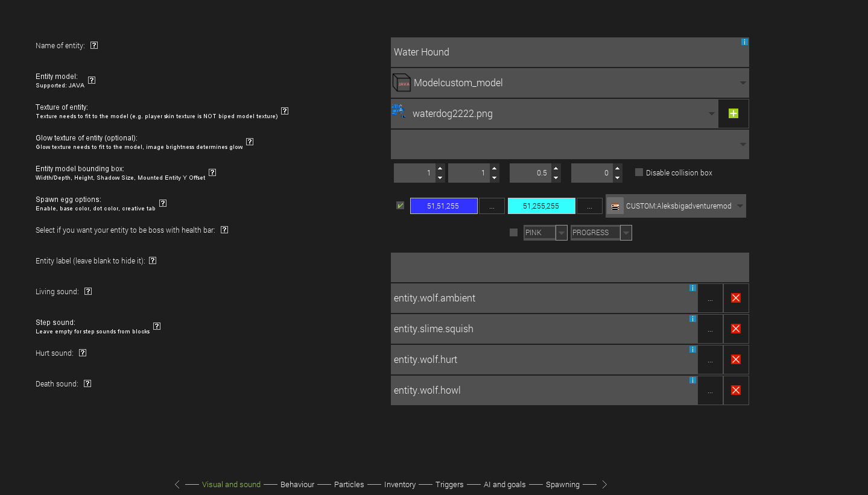The image size is (868, 495).
Task: Switch to the Behaviour tab
Action: [297, 484]
